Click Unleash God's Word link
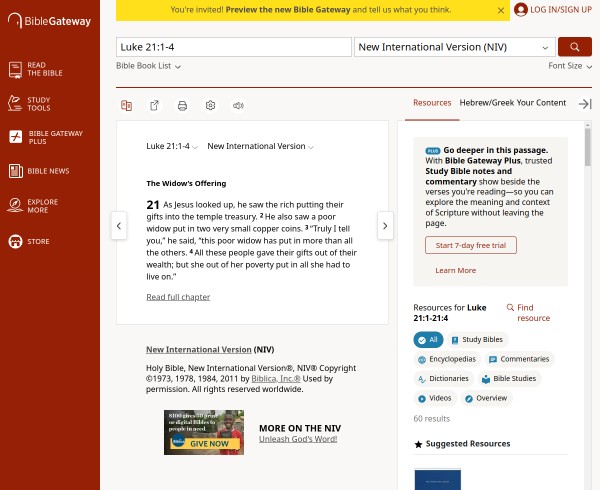The height and width of the screenshot is (490, 600). [x=298, y=439]
